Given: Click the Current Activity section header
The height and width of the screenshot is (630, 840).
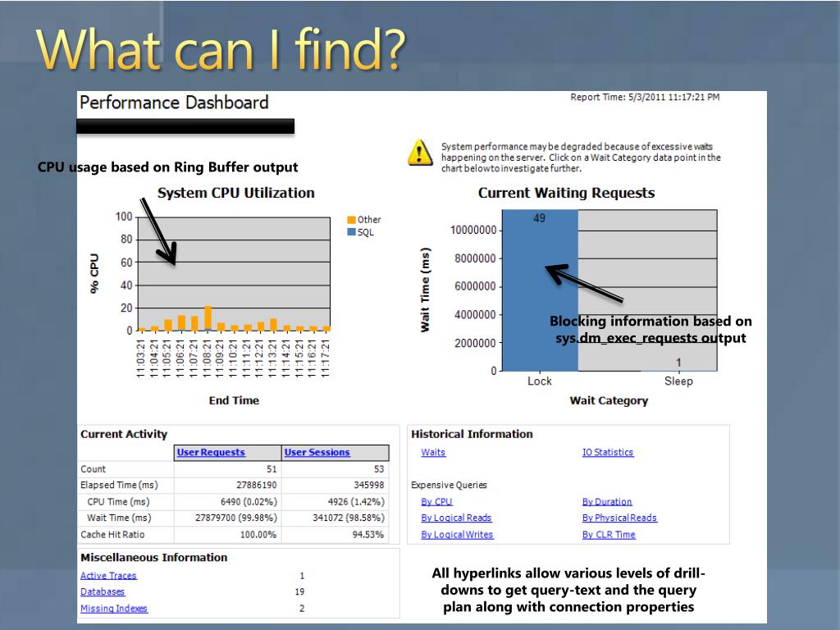Looking at the screenshot, I should click(124, 434).
